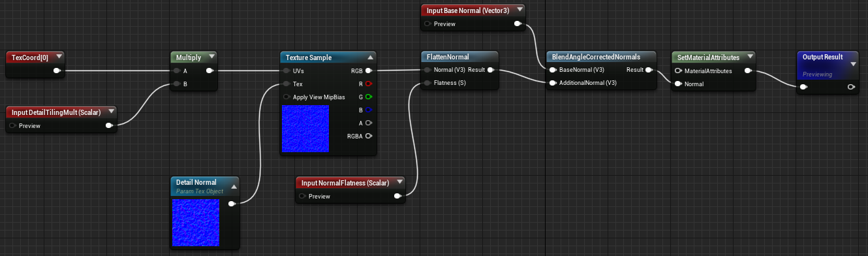This screenshot has height=256, width=868.
Task: Click the Input NormalFlatness output pin
Action: (x=398, y=196)
